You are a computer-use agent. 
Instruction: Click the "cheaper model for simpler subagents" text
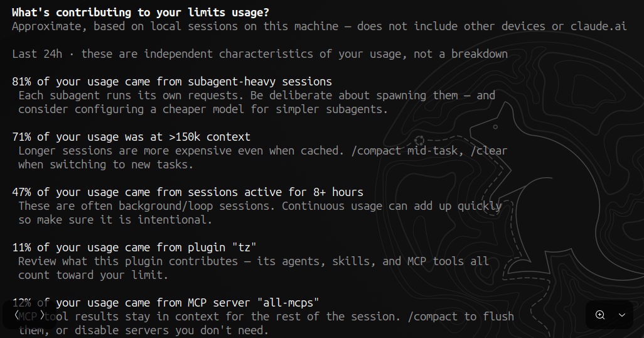pyautogui.click(x=272, y=109)
